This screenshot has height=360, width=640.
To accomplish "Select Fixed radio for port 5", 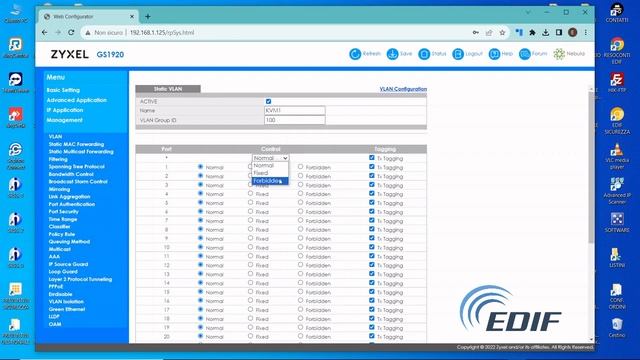I will click(250, 202).
